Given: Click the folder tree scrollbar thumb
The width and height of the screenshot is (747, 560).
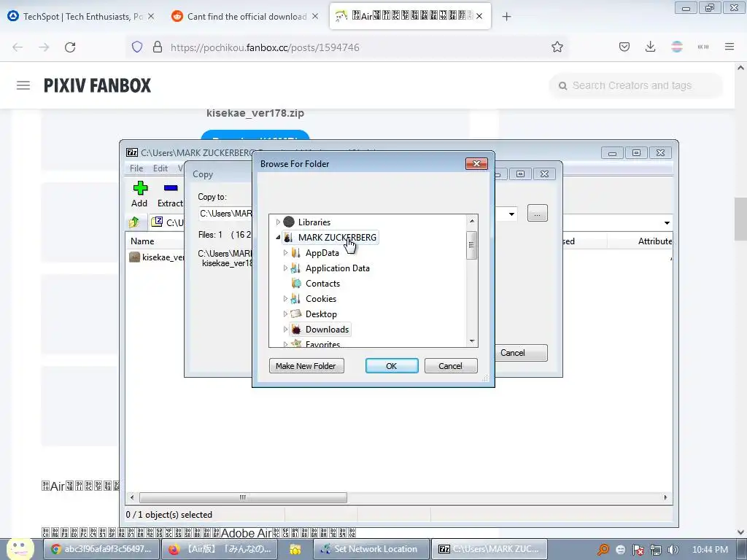Looking at the screenshot, I should pyautogui.click(x=472, y=245).
